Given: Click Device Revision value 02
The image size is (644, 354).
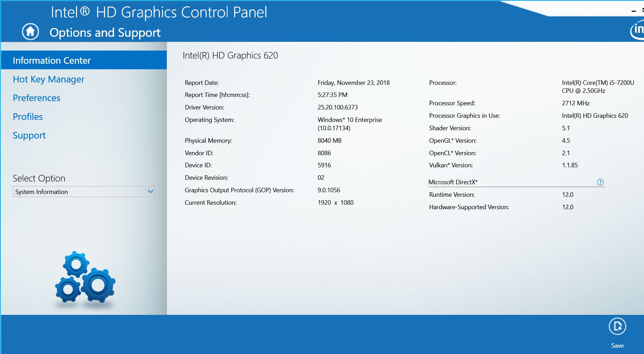Looking at the screenshot, I should point(321,178).
